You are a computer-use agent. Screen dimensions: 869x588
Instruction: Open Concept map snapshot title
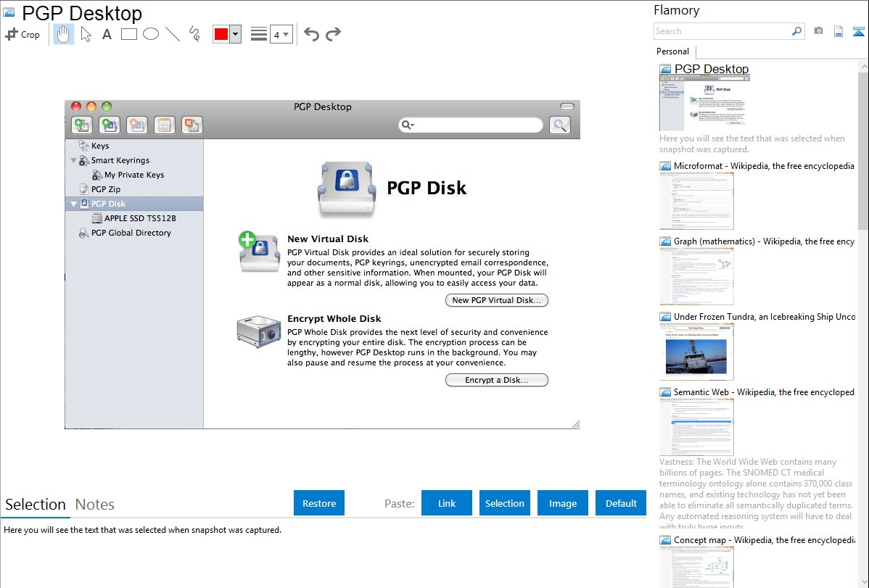[x=765, y=539]
